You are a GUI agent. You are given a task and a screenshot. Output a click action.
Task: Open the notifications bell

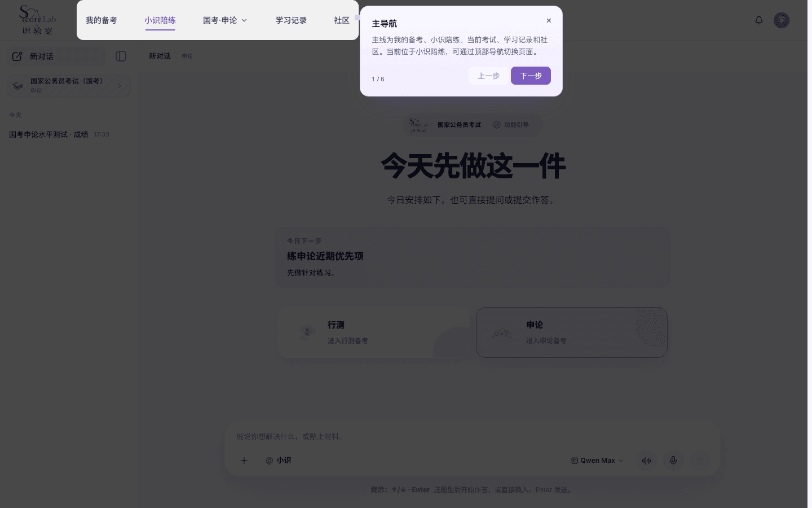click(x=759, y=20)
